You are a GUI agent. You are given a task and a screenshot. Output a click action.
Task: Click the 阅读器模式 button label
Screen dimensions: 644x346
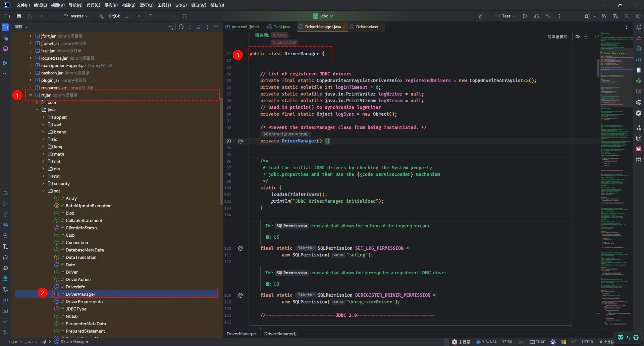coord(557,37)
